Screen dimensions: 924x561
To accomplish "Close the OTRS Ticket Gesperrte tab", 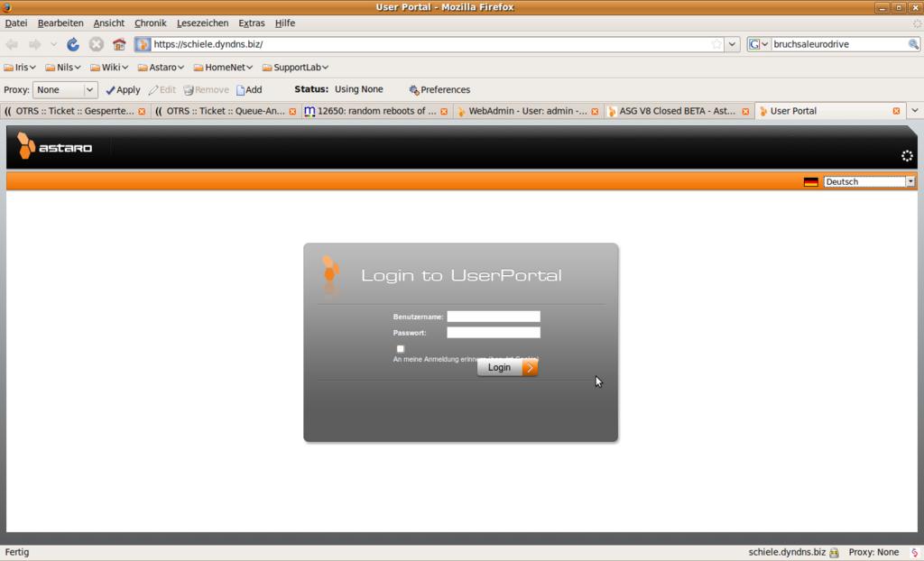I will click(142, 111).
